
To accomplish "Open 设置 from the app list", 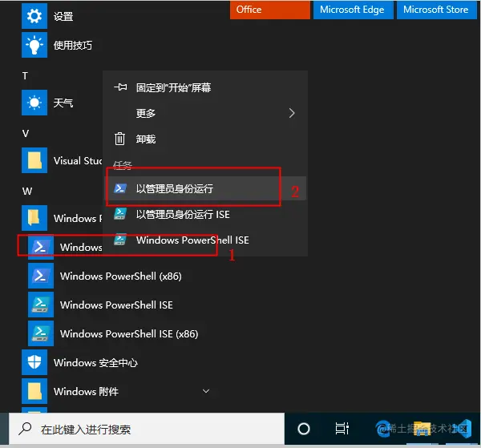I will [x=63, y=16].
